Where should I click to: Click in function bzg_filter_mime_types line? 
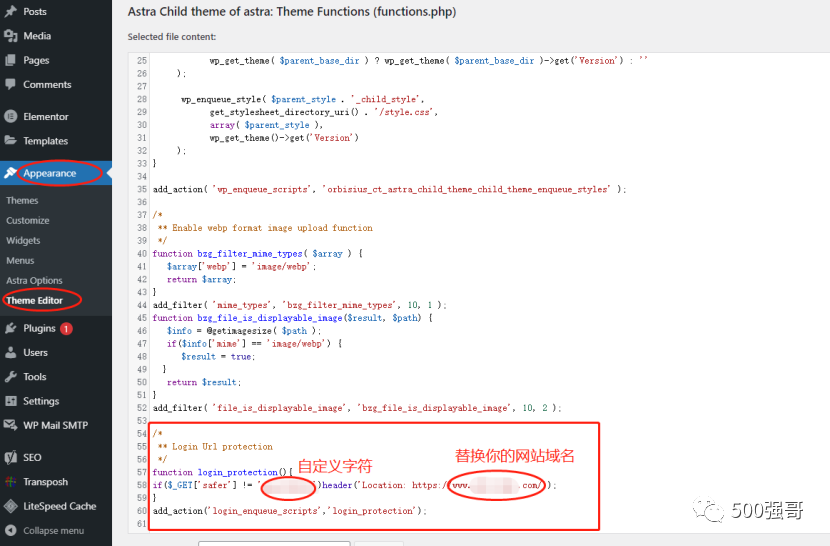257,254
